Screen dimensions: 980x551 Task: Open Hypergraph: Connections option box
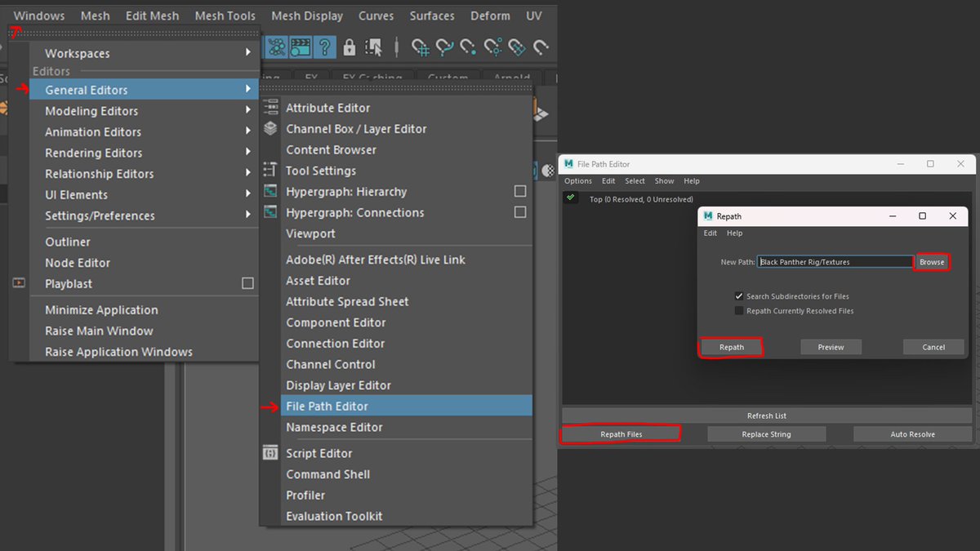pyautogui.click(x=520, y=212)
